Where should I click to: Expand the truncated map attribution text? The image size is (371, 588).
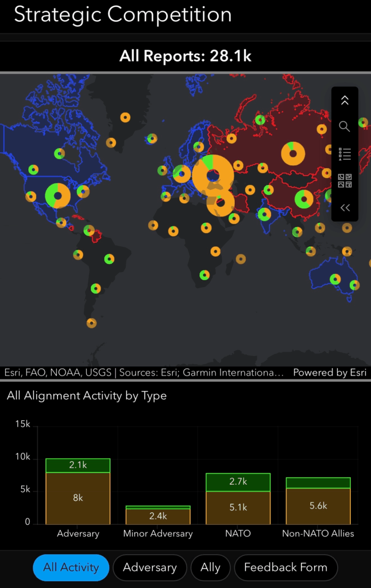click(144, 373)
